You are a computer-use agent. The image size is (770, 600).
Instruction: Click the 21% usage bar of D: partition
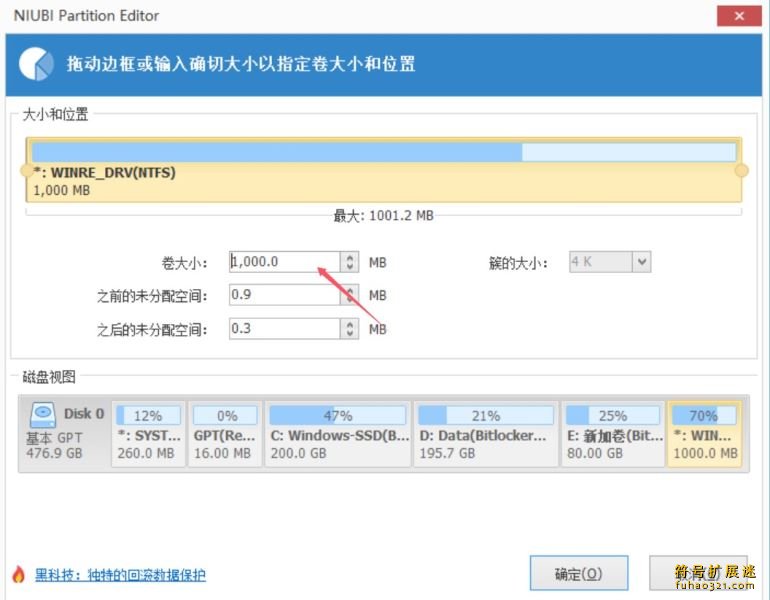coord(486,415)
